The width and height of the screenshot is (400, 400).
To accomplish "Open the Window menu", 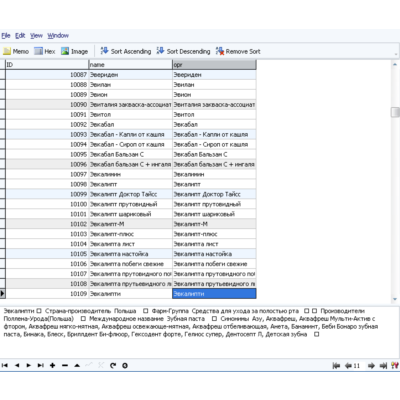I will [x=58, y=35].
